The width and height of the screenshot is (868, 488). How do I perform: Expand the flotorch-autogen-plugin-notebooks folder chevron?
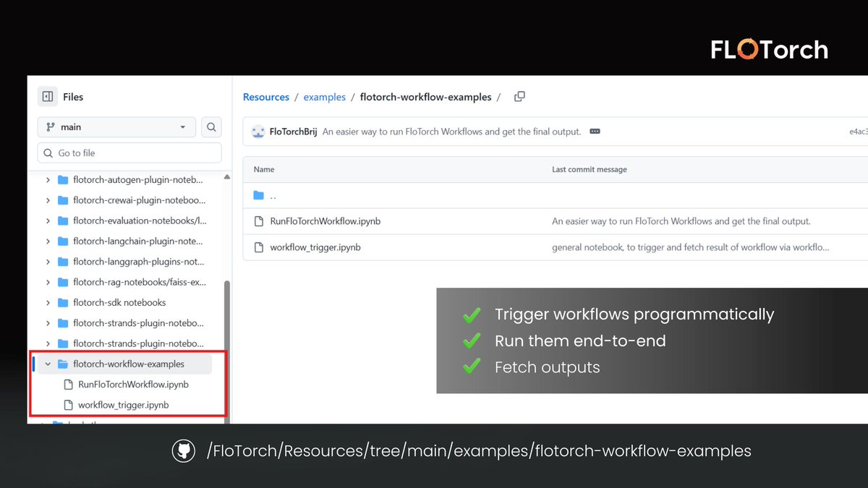(x=48, y=180)
